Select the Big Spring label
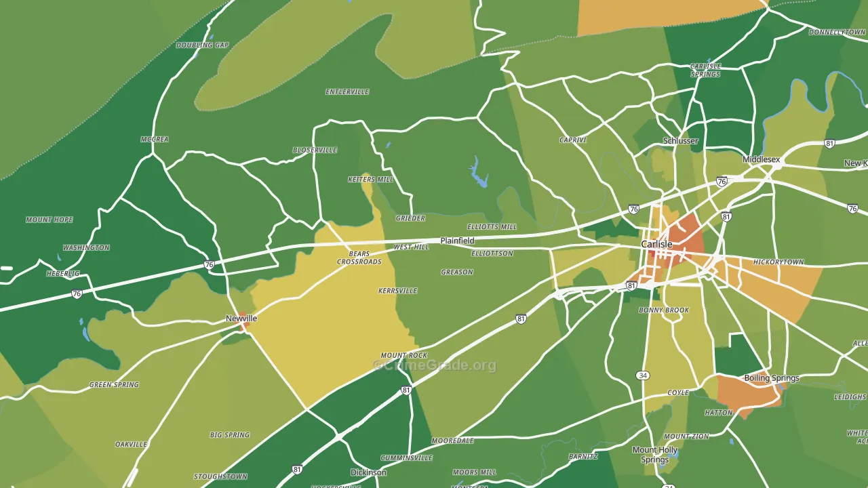The image size is (868, 488). click(x=230, y=435)
